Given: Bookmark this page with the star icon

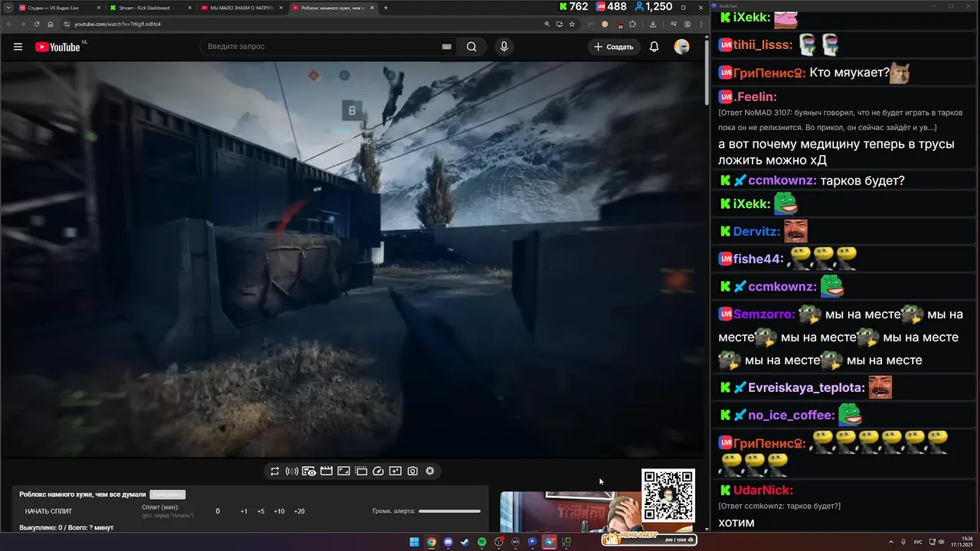Looking at the screenshot, I should click(572, 24).
